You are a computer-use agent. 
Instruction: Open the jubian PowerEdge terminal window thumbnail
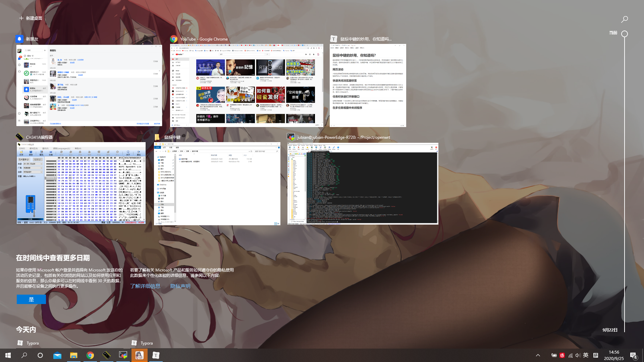point(363,183)
